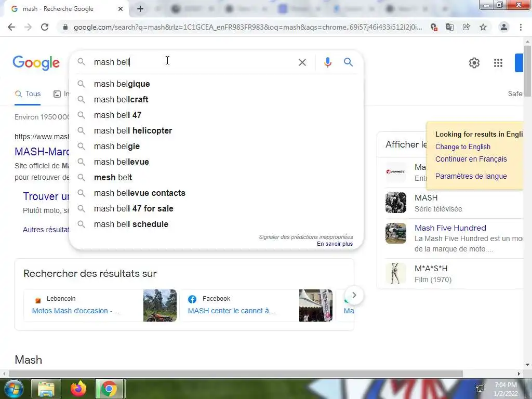Viewport: 532px width, 399px height.
Task: Click the MASH Série télévisée thumbnail
Action: click(x=395, y=203)
